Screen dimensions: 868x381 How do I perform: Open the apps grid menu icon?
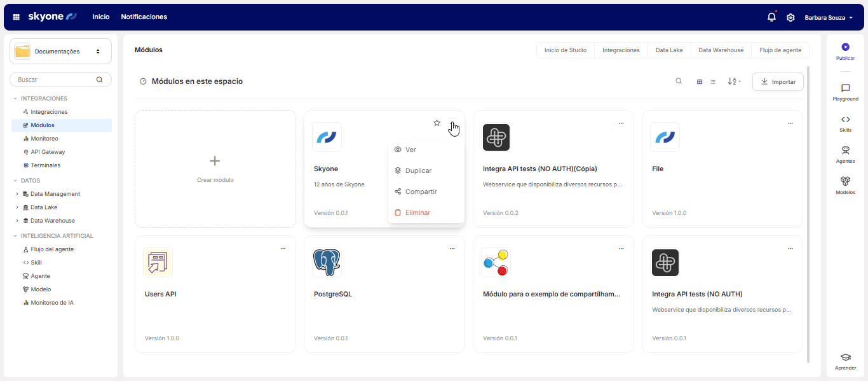click(x=17, y=17)
